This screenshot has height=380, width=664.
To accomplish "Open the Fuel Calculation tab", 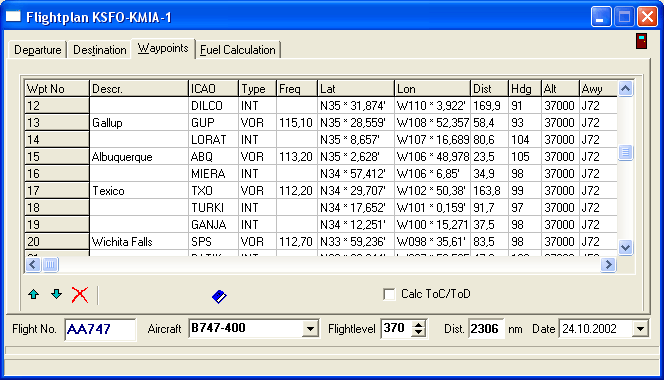I will coord(238,50).
